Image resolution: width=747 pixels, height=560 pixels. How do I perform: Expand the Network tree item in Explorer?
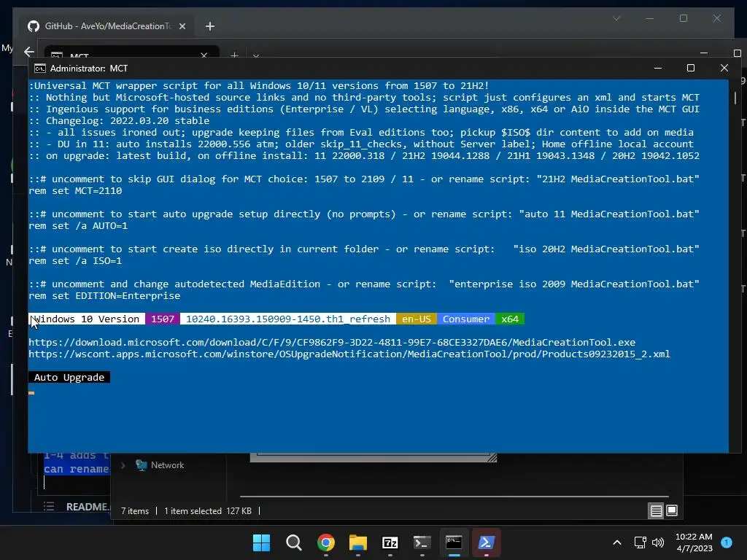pos(123,465)
